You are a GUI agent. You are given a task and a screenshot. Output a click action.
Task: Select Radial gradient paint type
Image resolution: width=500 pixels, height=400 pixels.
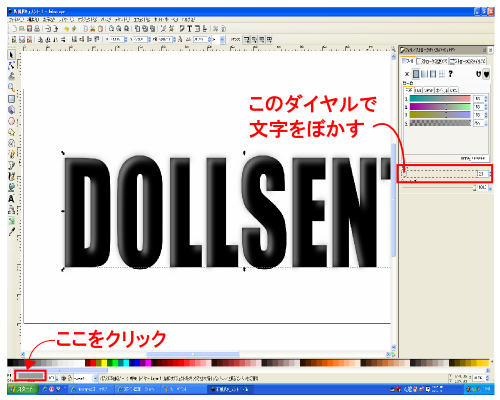point(433,74)
